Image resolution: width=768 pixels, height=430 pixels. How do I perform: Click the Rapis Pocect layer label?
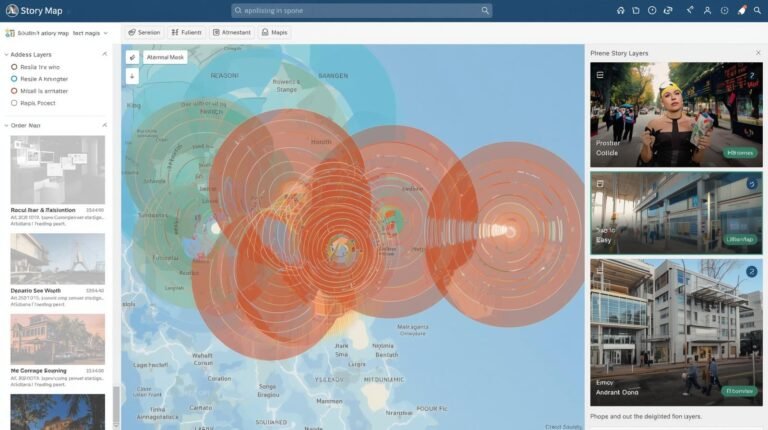point(38,103)
